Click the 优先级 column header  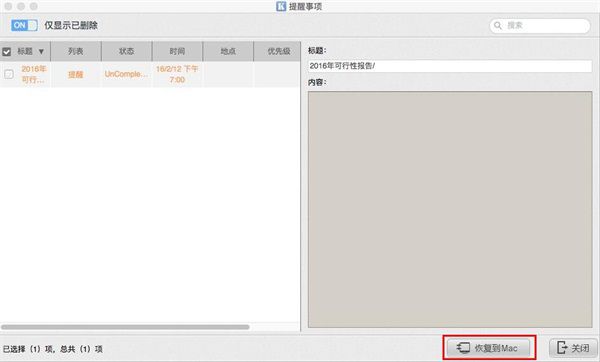(x=277, y=51)
